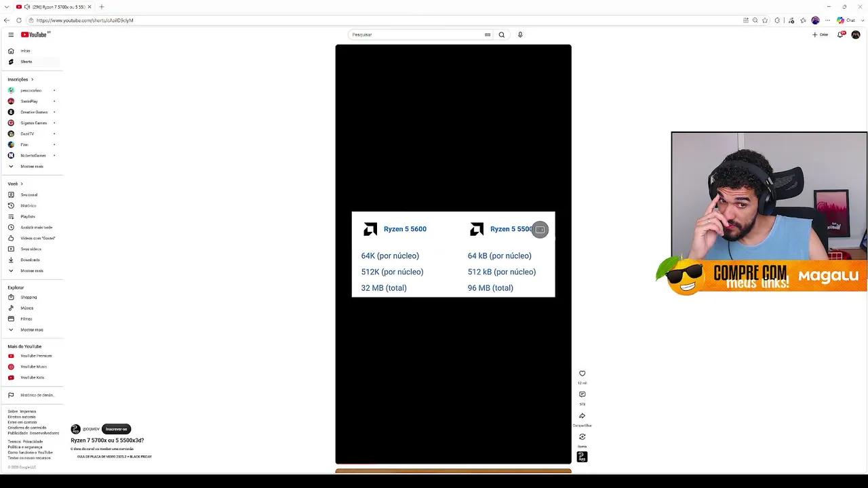The height and width of the screenshot is (488, 868).
Task: Open the on-screen keyboard in search box
Action: (x=488, y=35)
